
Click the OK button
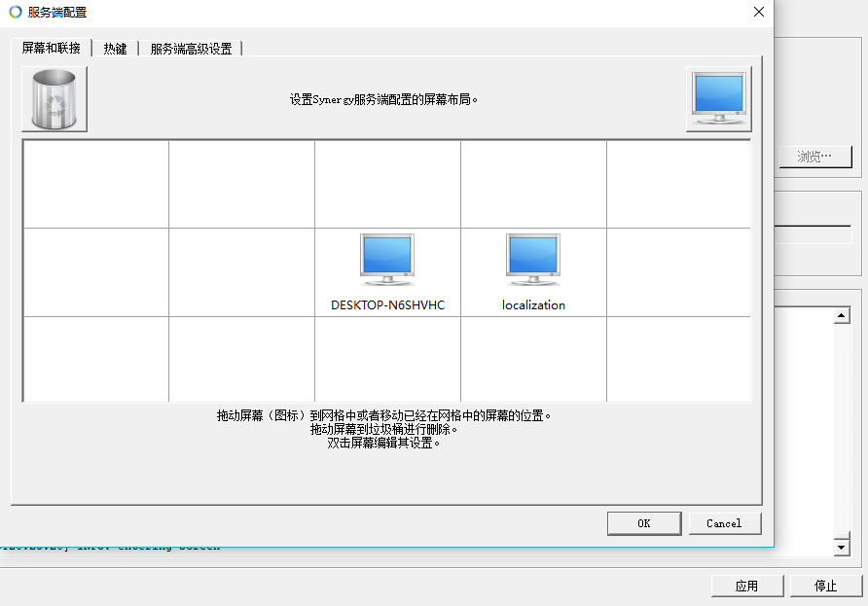[x=644, y=522]
